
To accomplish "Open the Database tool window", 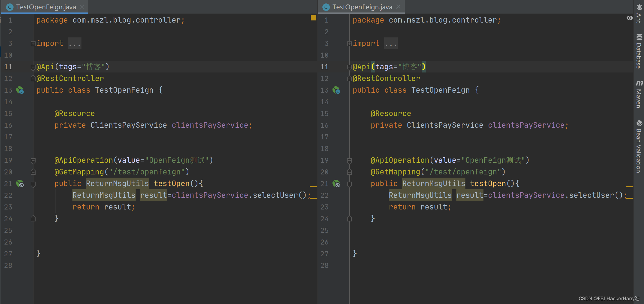I will click(639, 51).
